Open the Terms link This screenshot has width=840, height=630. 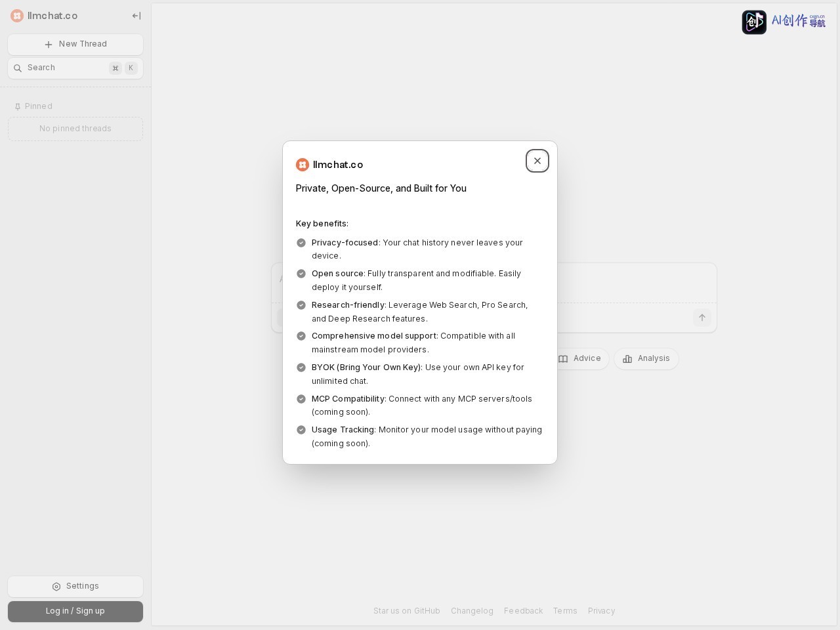pyautogui.click(x=565, y=611)
